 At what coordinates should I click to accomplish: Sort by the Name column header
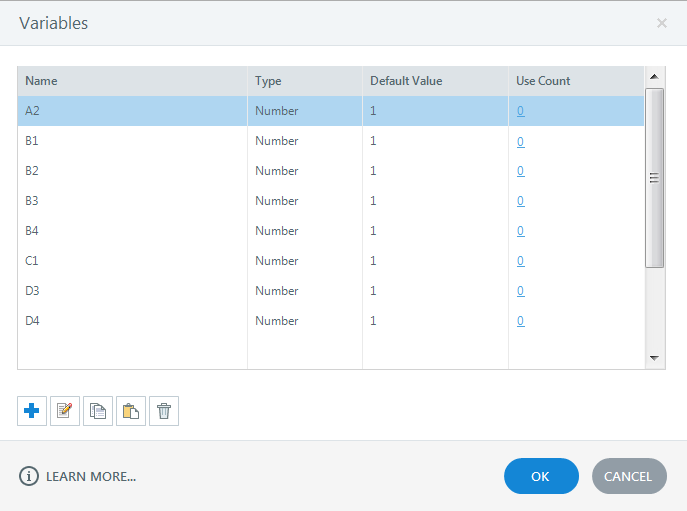(41, 81)
